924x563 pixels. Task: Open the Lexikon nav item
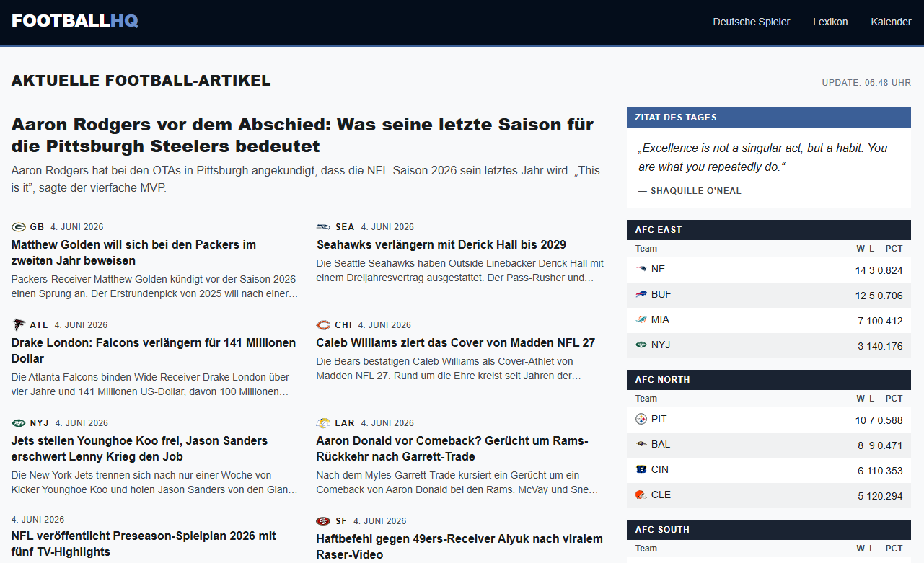pyautogui.click(x=830, y=22)
